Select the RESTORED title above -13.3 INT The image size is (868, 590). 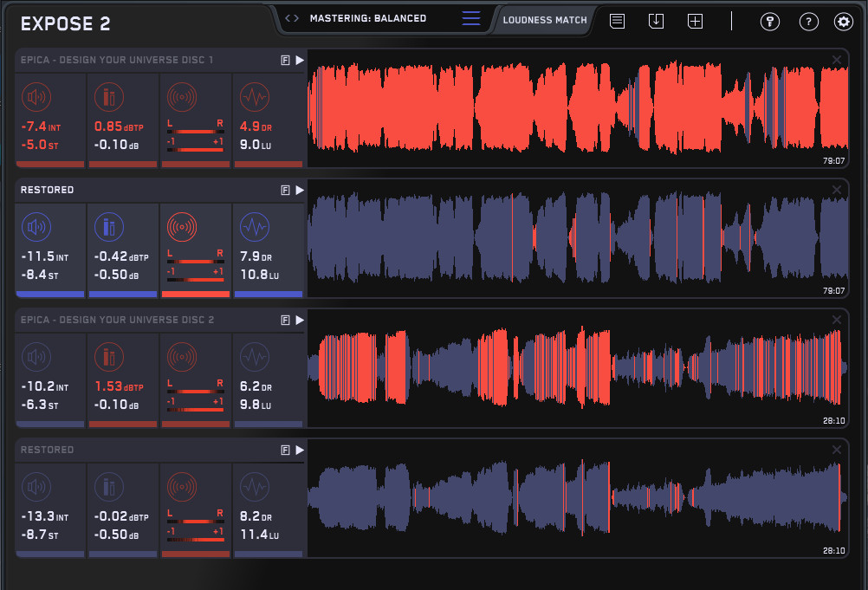(47, 450)
